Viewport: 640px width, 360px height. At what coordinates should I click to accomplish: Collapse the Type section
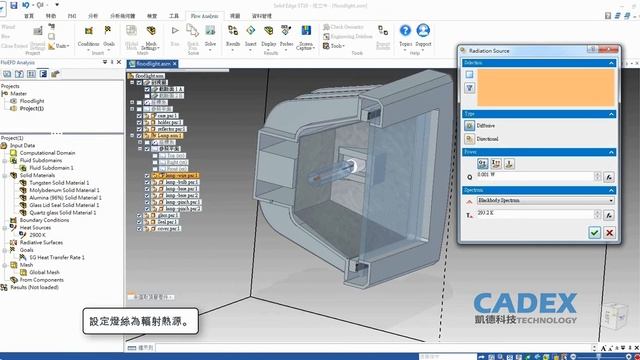click(x=611, y=114)
